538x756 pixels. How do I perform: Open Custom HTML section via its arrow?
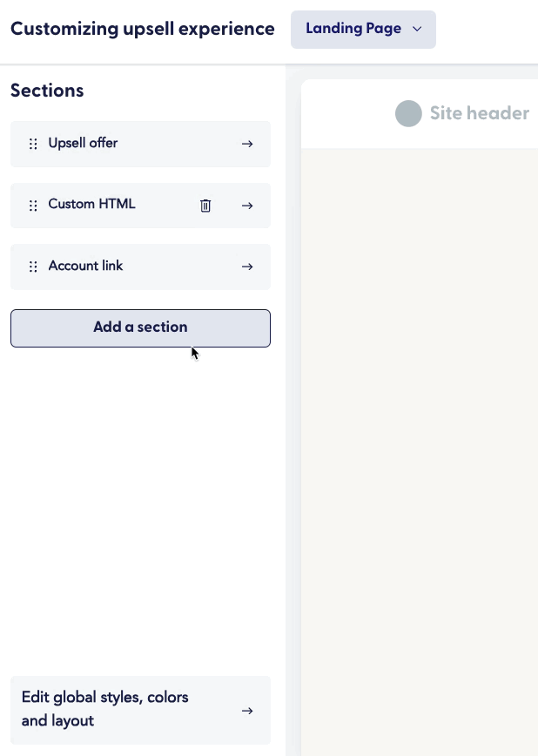(247, 206)
